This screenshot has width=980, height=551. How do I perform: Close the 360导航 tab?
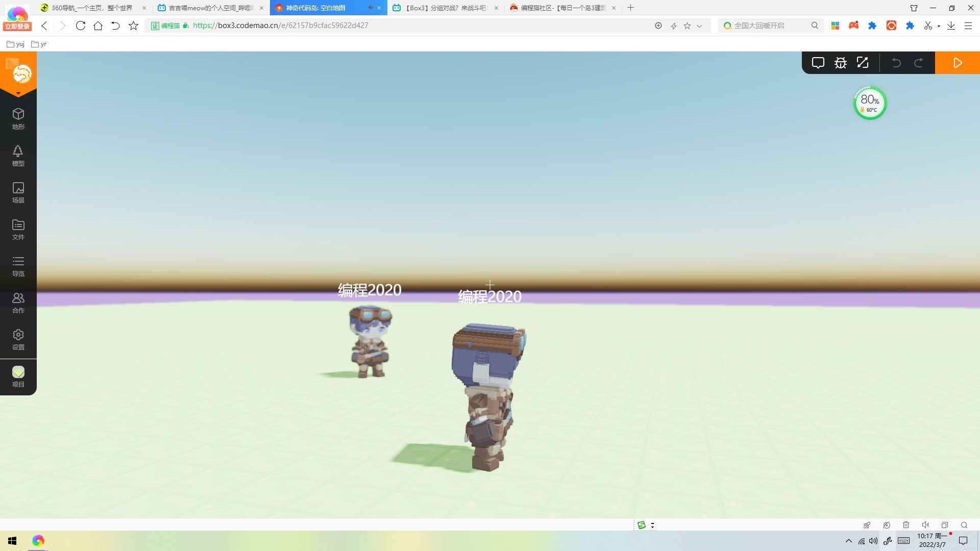point(144,8)
